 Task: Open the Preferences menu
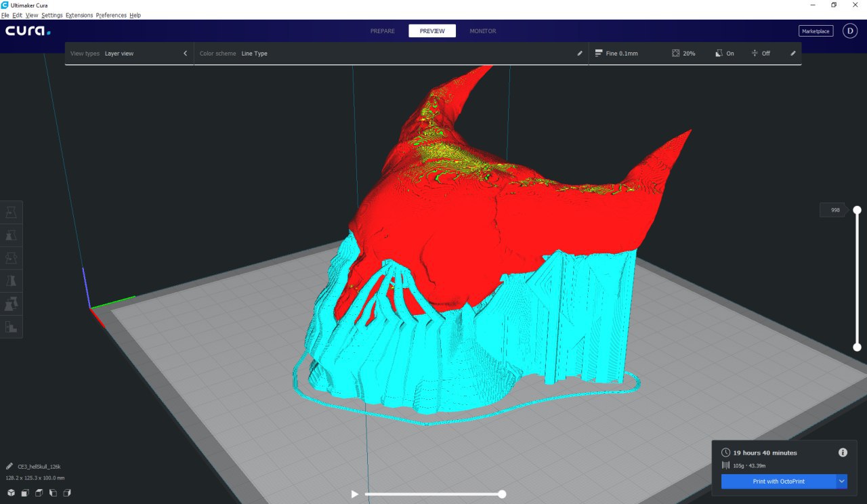pos(111,15)
